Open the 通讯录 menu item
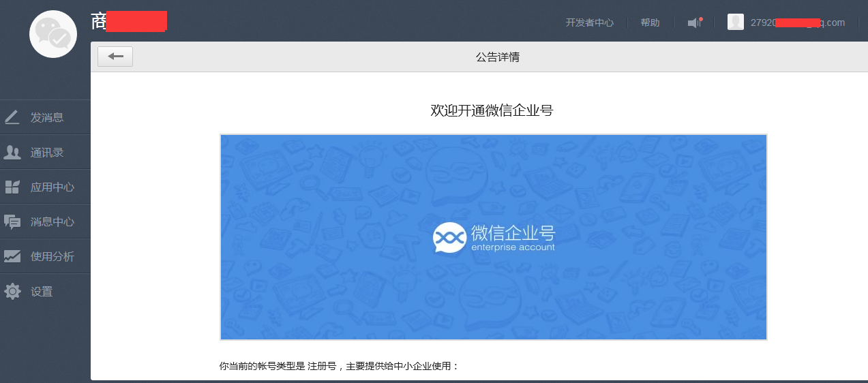The height and width of the screenshot is (383, 868). coord(45,152)
